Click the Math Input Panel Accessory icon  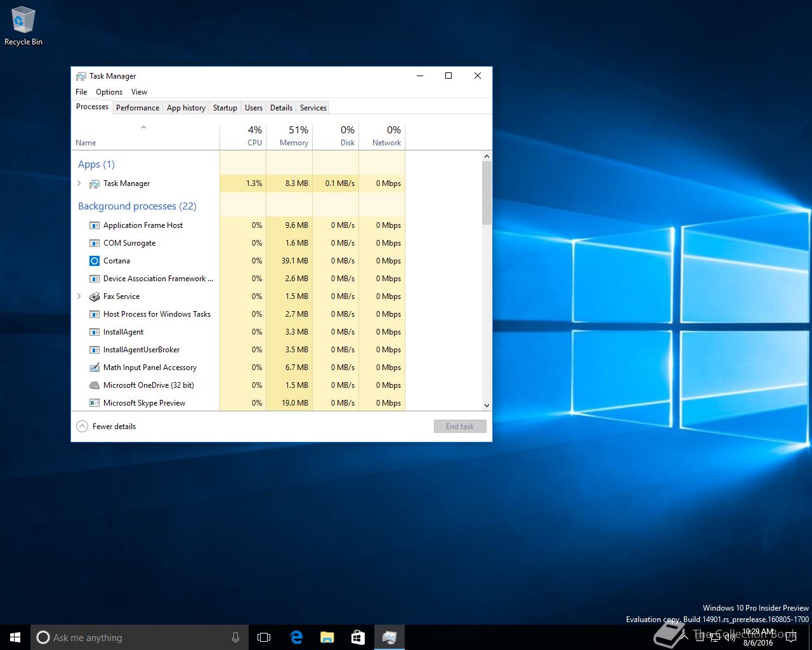(x=95, y=368)
